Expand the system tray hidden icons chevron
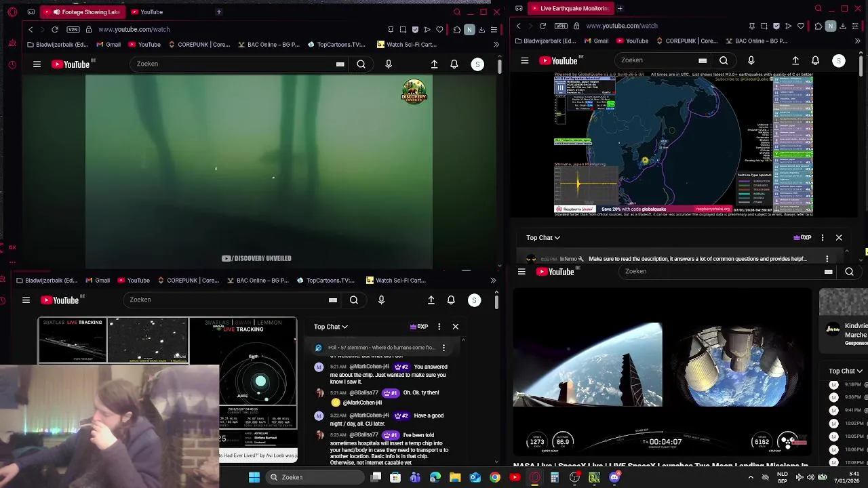Viewport: 868px width, 488px height. tap(751, 477)
